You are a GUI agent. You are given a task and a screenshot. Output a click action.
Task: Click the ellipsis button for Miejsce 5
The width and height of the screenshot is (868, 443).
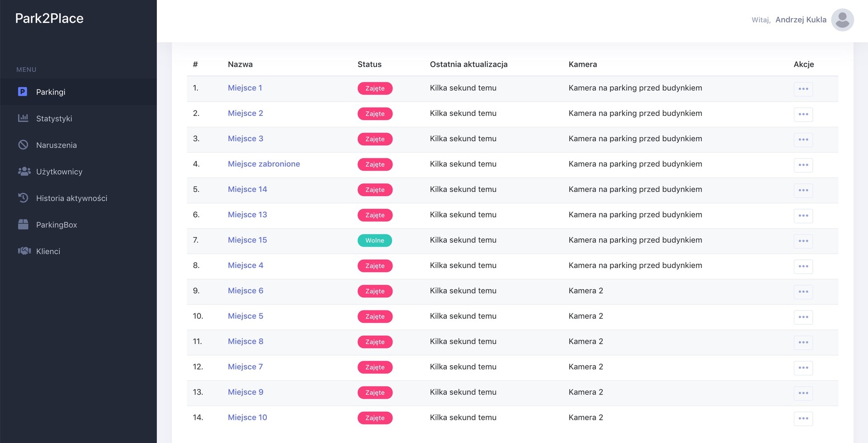(803, 317)
